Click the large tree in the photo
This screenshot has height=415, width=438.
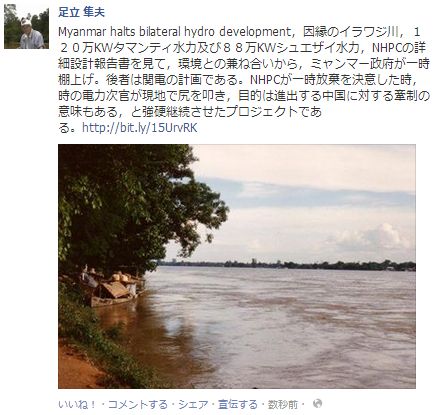tap(133, 207)
